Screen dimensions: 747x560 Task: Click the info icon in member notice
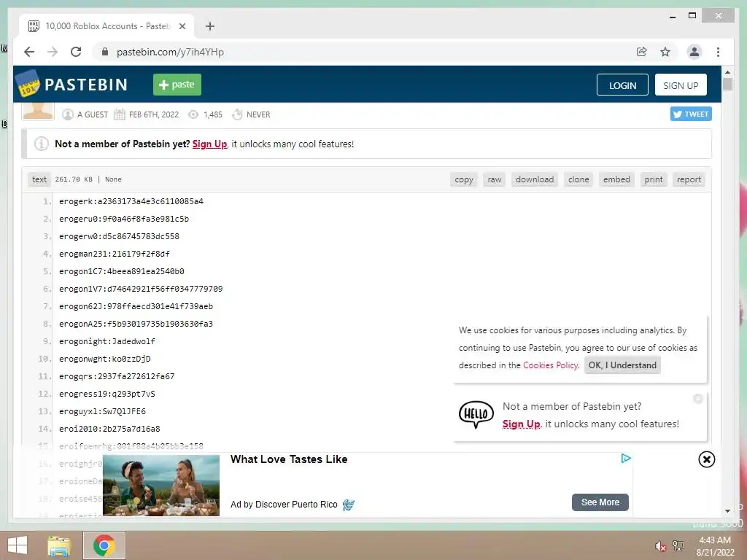42,144
